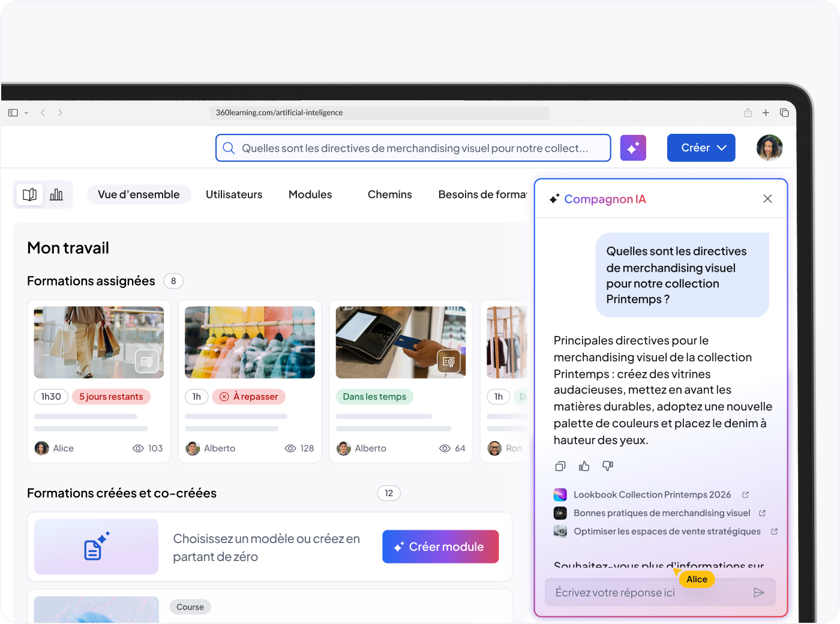Image resolution: width=840 pixels, height=624 pixels.
Task: Open the user profile avatar
Action: pos(770,148)
